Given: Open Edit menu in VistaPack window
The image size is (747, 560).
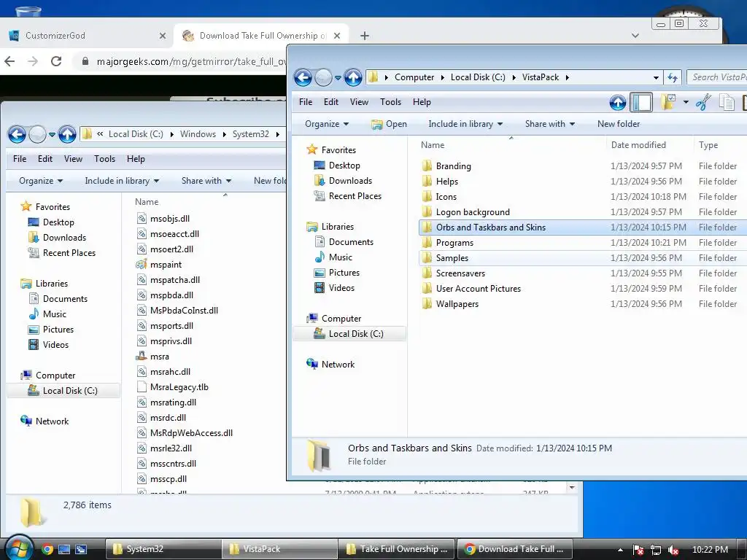Looking at the screenshot, I should pyautogui.click(x=330, y=102).
